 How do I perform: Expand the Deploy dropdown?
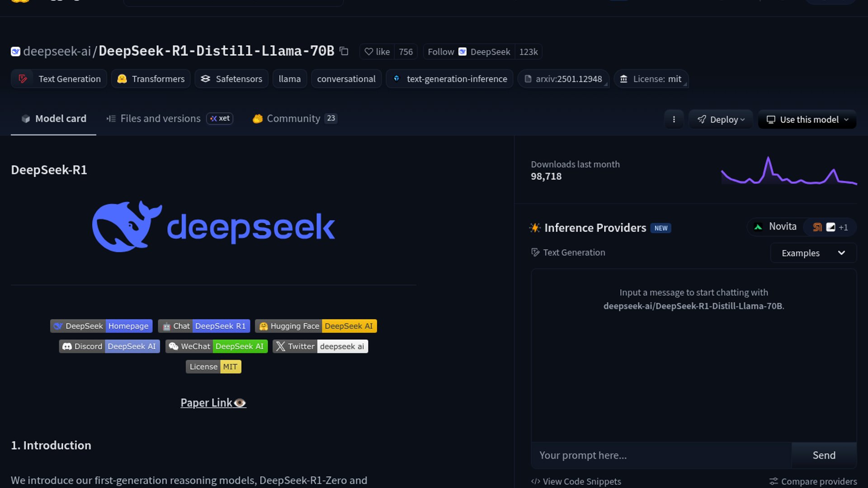721,119
